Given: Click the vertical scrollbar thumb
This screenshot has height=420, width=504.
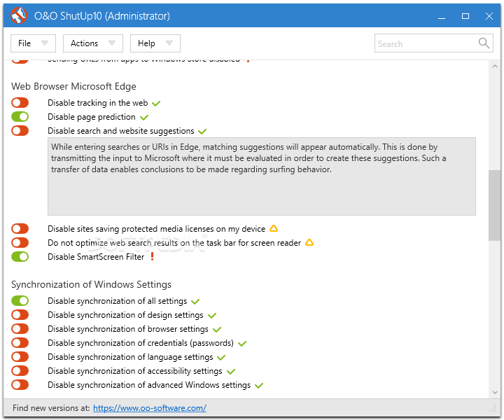Looking at the screenshot, I should coord(494,205).
